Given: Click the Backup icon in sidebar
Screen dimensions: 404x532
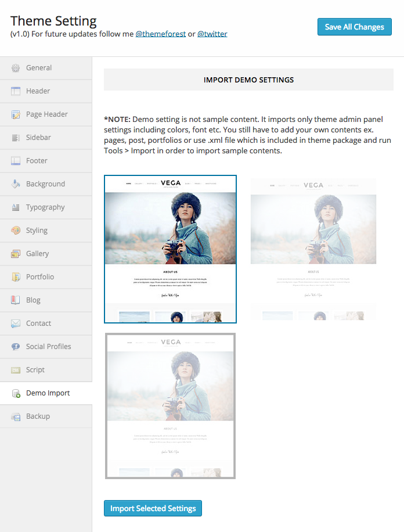Looking at the screenshot, I should coord(16,416).
